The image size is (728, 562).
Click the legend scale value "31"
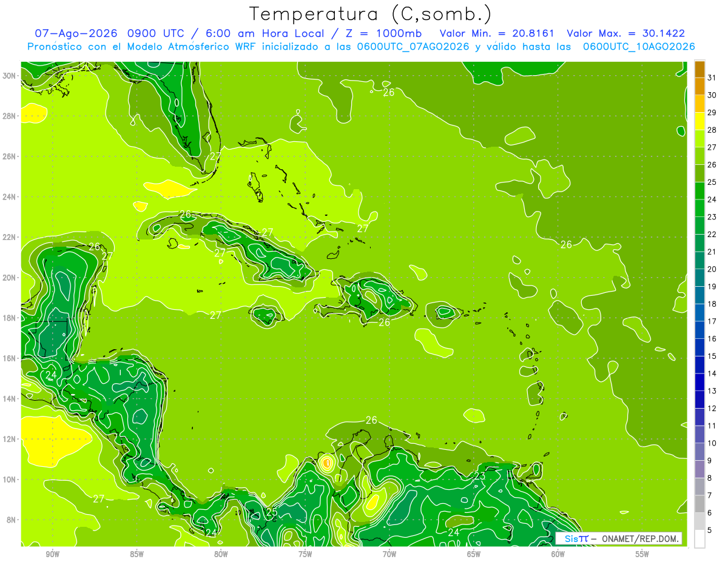pos(712,78)
